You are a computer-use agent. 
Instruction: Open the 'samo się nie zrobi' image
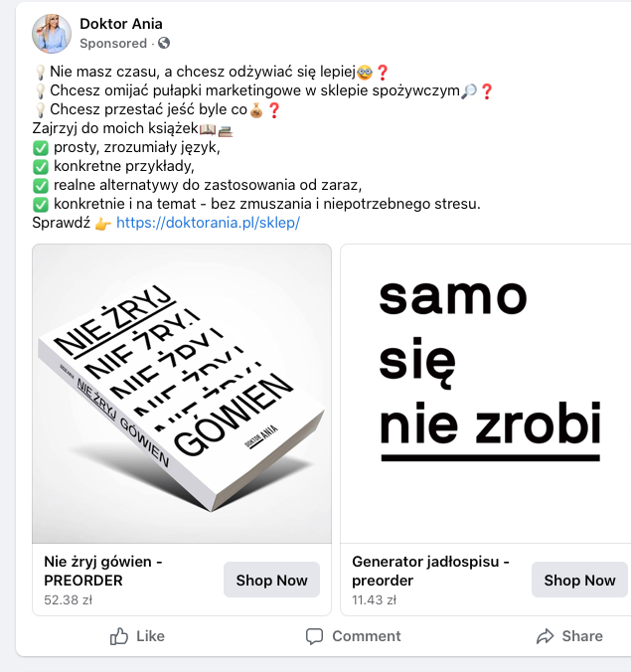point(486,394)
